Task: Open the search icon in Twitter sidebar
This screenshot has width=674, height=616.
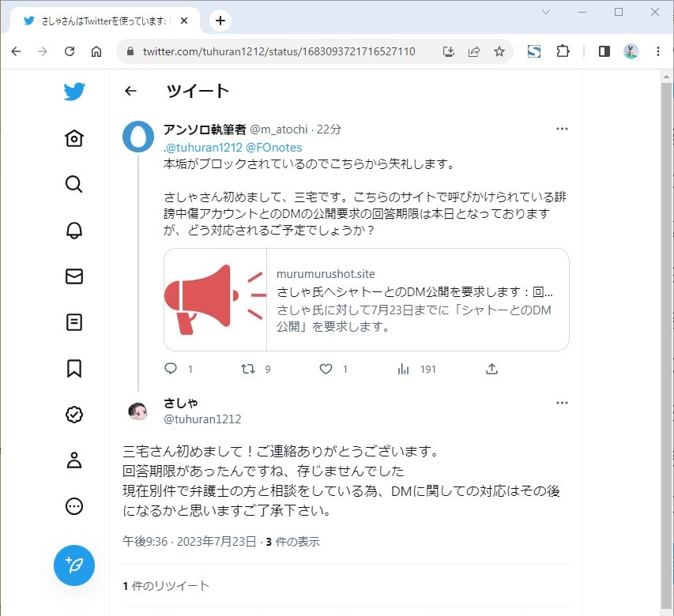Action: pyautogui.click(x=74, y=184)
